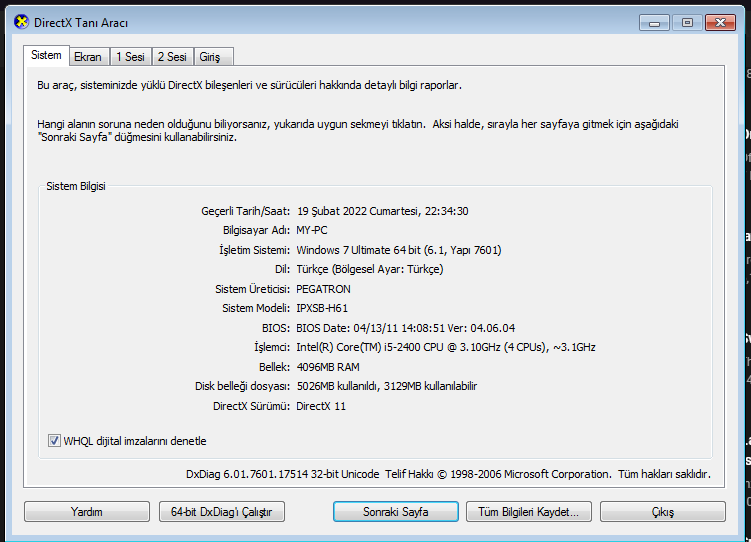This screenshot has width=751, height=542.
Task: Toggle WHQL dijital imzalarını denetle checkbox
Action: point(54,440)
